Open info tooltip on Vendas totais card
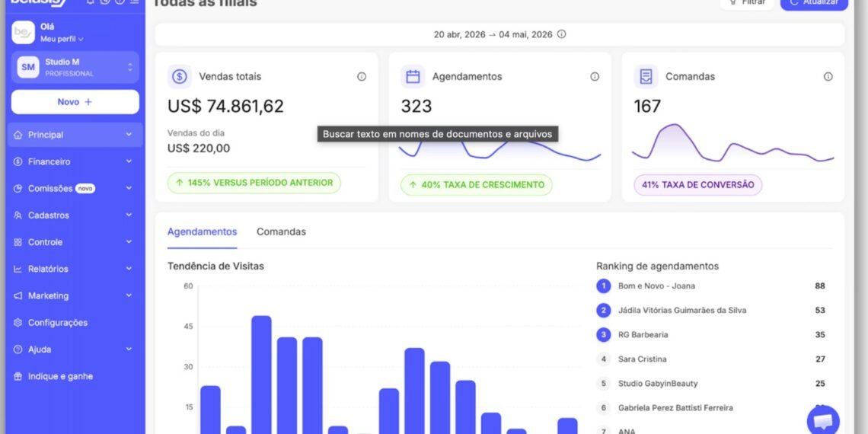 pos(362,77)
